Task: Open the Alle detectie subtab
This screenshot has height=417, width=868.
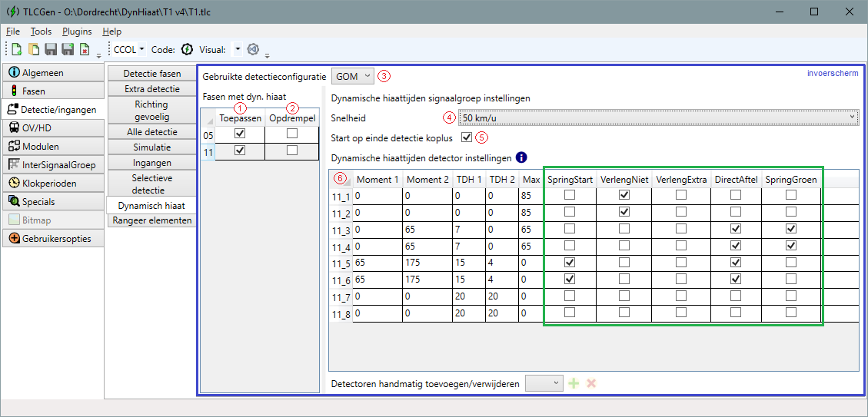Action: pos(151,131)
